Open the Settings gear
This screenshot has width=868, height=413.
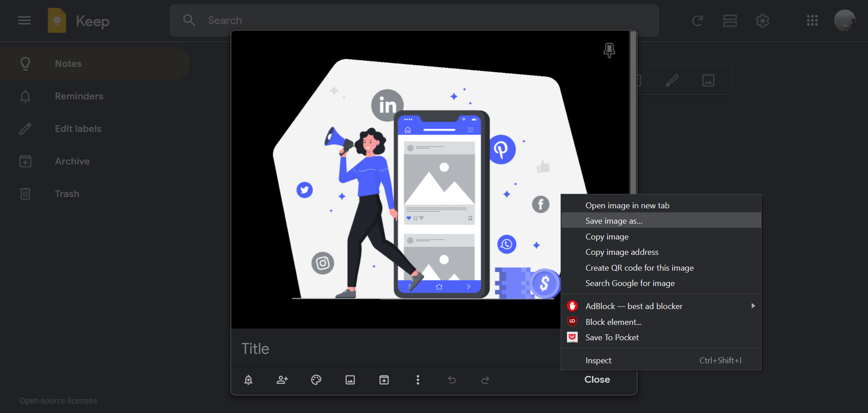[763, 20]
